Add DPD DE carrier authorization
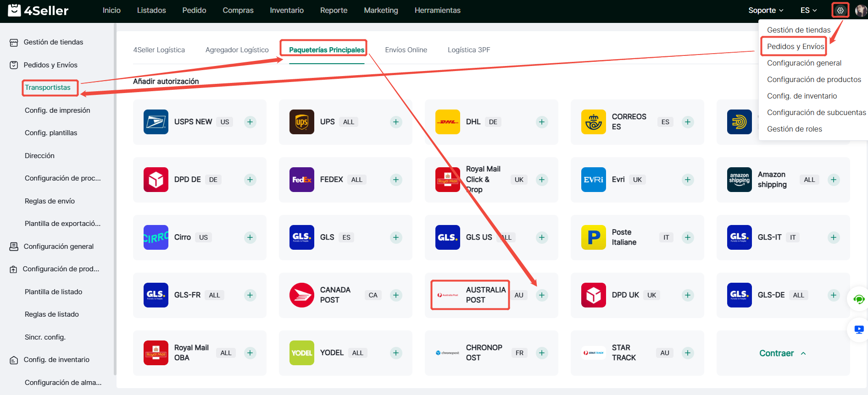 pos(250,180)
